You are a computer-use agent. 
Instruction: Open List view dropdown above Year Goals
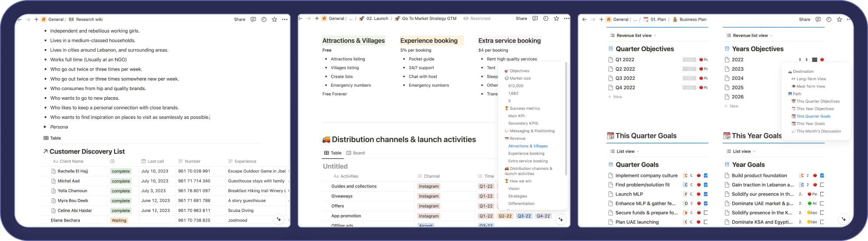[x=741, y=152]
